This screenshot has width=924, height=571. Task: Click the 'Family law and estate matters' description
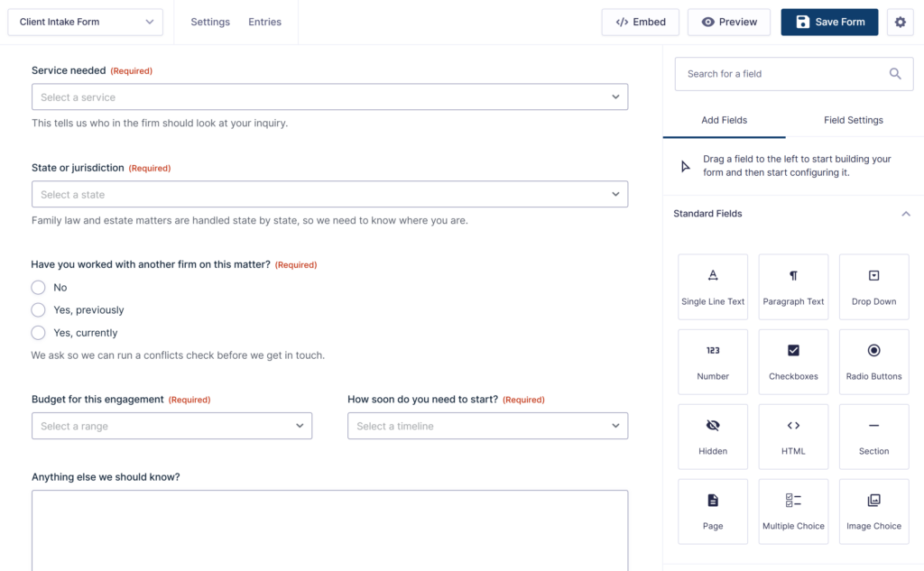click(249, 220)
